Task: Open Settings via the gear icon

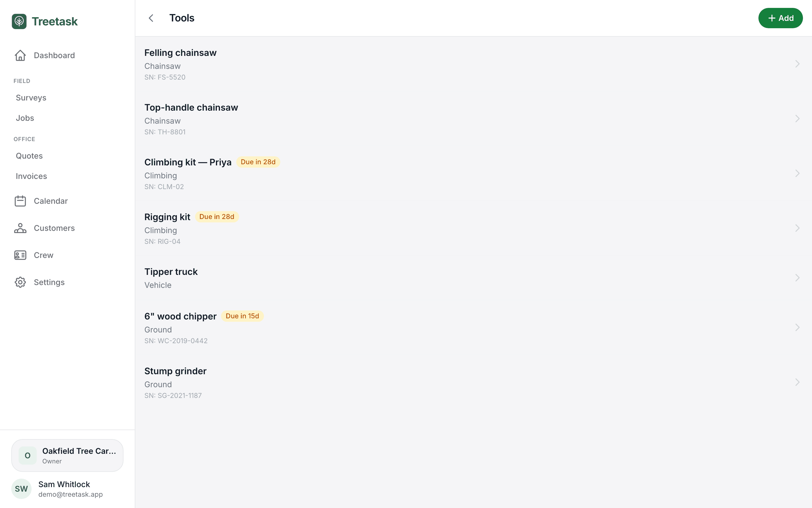Action: [20, 282]
